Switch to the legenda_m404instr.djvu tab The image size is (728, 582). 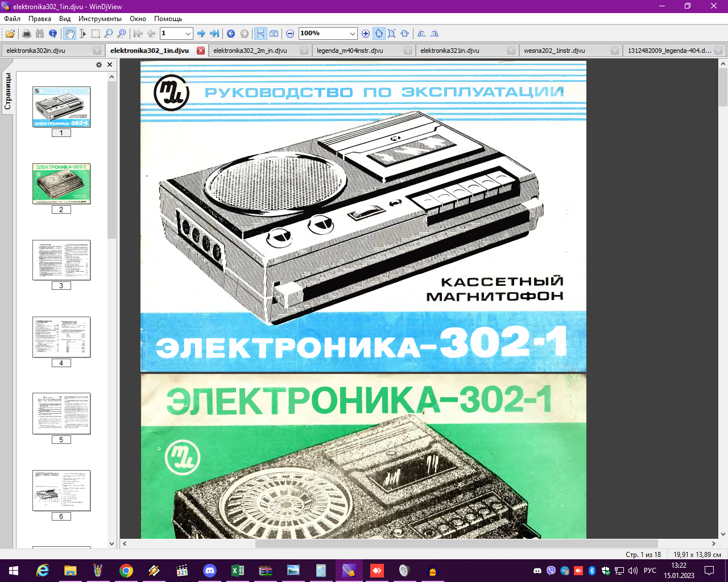coord(350,51)
